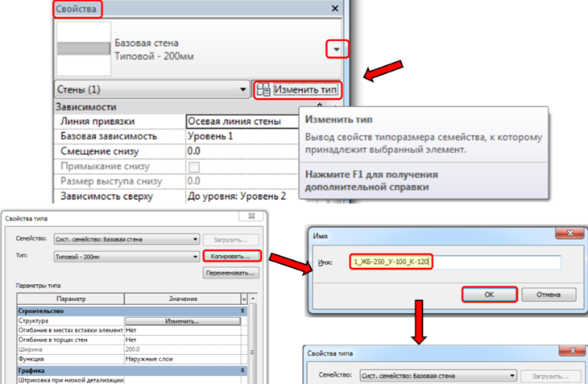Click the Параметр column header
588x384 pixels.
pos(71,299)
